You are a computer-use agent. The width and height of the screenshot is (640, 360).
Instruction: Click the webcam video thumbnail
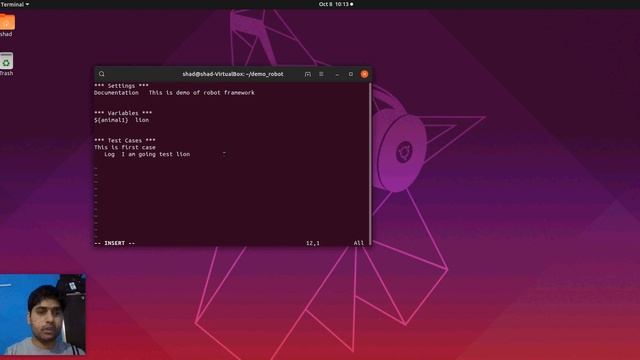[43, 314]
